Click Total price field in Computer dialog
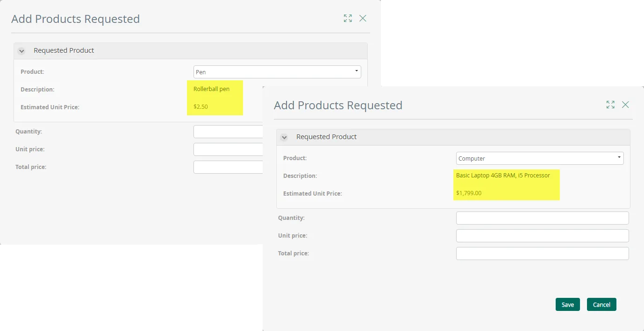644x331 pixels. click(543, 254)
